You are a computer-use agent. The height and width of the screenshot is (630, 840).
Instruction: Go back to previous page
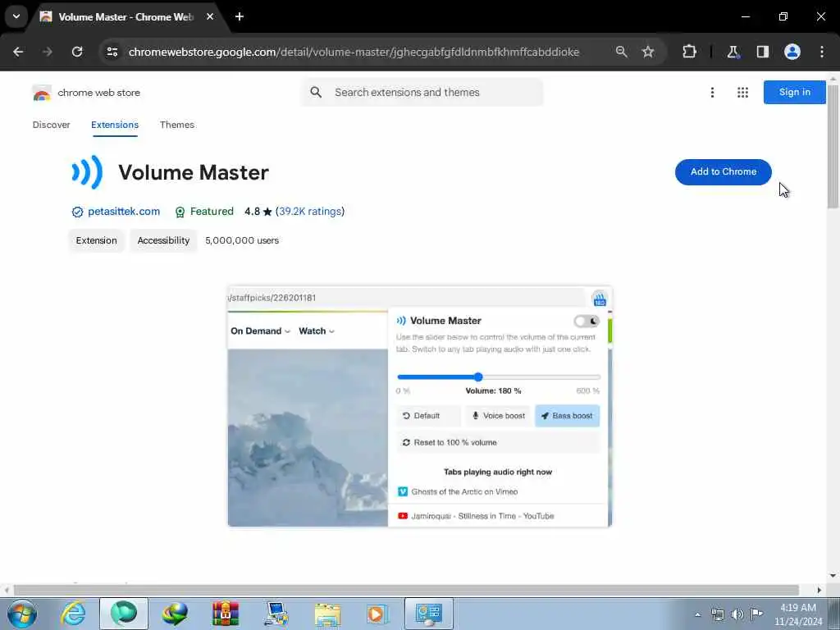point(18,52)
